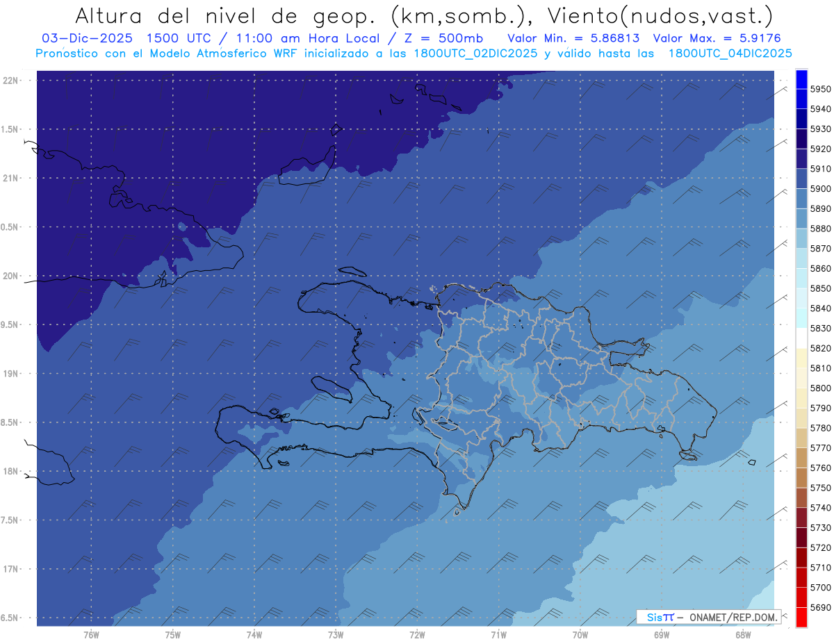The image size is (834, 644).
Task: Click 'Valor Max. = 5.9176'
Action: coord(717,38)
